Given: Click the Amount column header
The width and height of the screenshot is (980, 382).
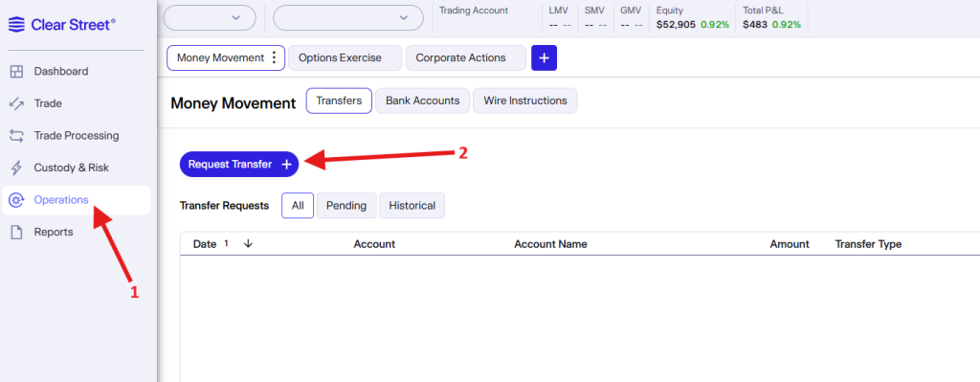Looking at the screenshot, I should 790,244.
